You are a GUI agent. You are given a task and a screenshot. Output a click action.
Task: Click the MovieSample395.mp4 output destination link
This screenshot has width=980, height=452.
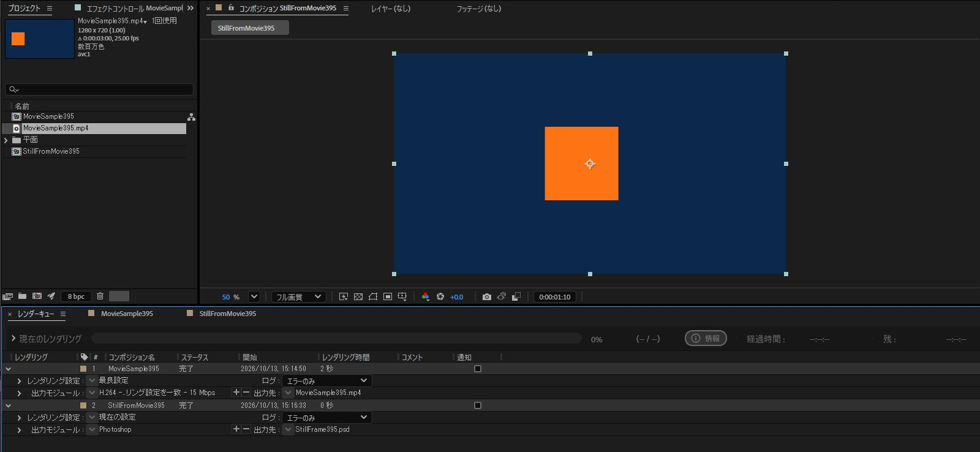328,393
